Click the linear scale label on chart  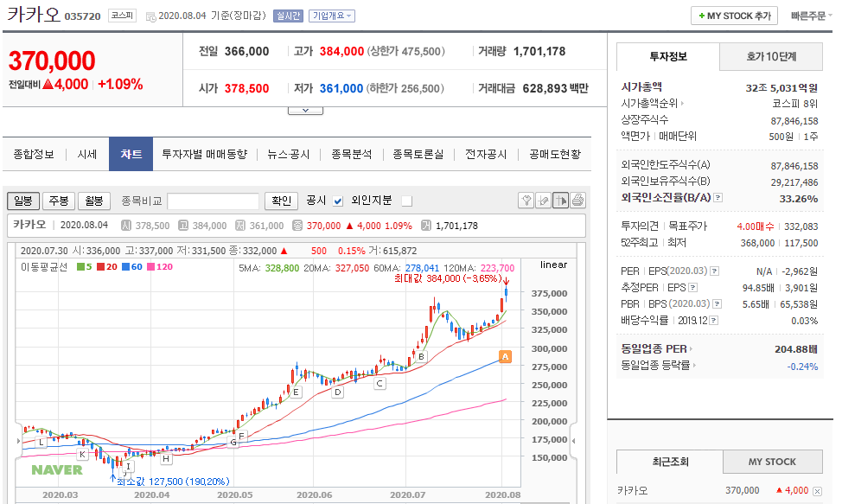(553, 265)
